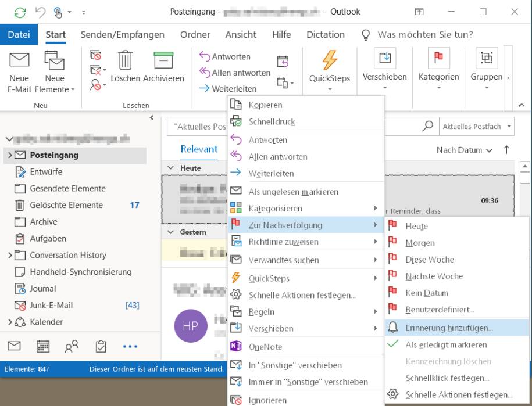Viewport: 532px width, 406px height.
Task: Open Nach Datum sort dropdown
Action: pos(464,150)
